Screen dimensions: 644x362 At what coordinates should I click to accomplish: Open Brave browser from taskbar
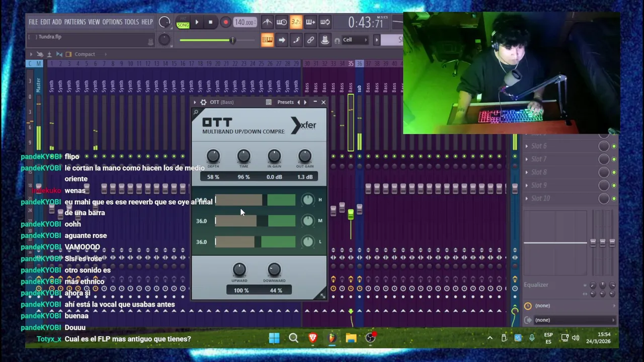coord(312,338)
